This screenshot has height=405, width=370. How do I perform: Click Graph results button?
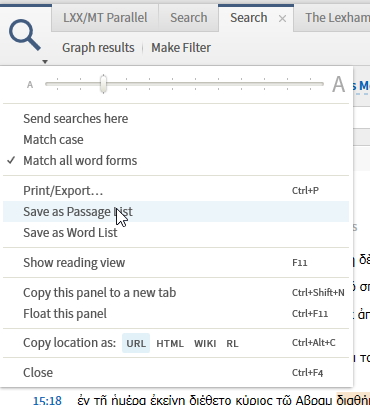pos(98,48)
